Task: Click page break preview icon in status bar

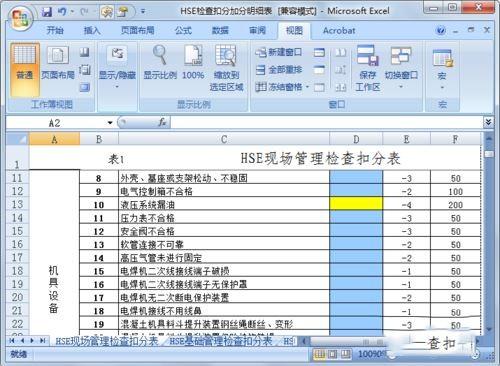Action: coord(346,354)
